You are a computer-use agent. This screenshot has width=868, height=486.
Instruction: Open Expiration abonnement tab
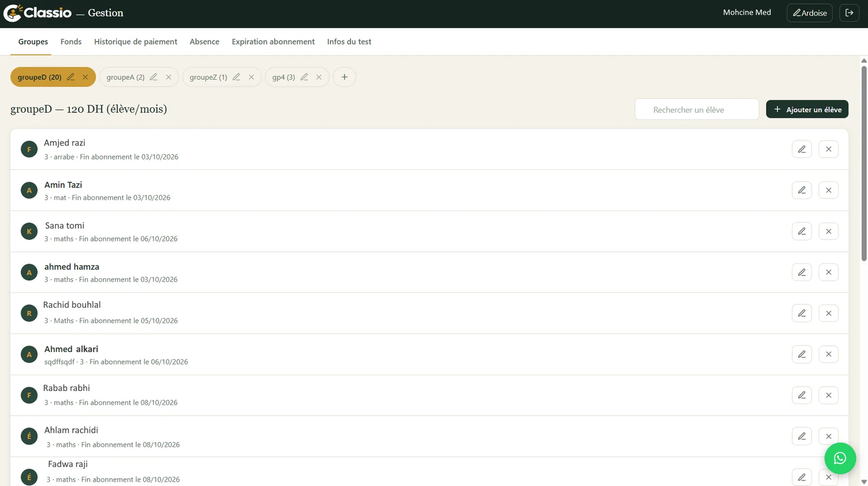coord(273,42)
